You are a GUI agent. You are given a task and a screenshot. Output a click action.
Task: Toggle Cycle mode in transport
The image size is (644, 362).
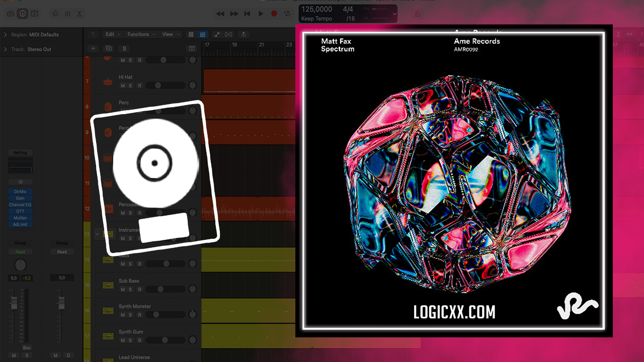point(287,14)
